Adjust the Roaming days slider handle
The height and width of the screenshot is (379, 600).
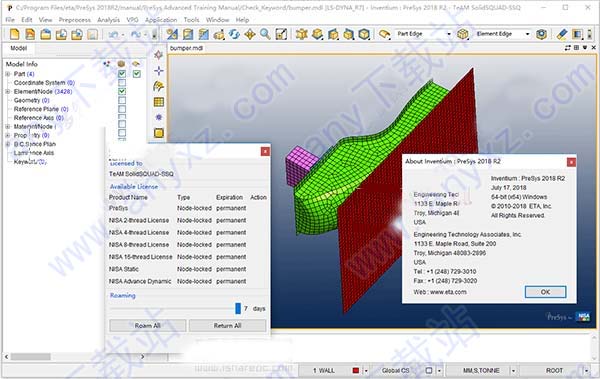click(x=238, y=309)
